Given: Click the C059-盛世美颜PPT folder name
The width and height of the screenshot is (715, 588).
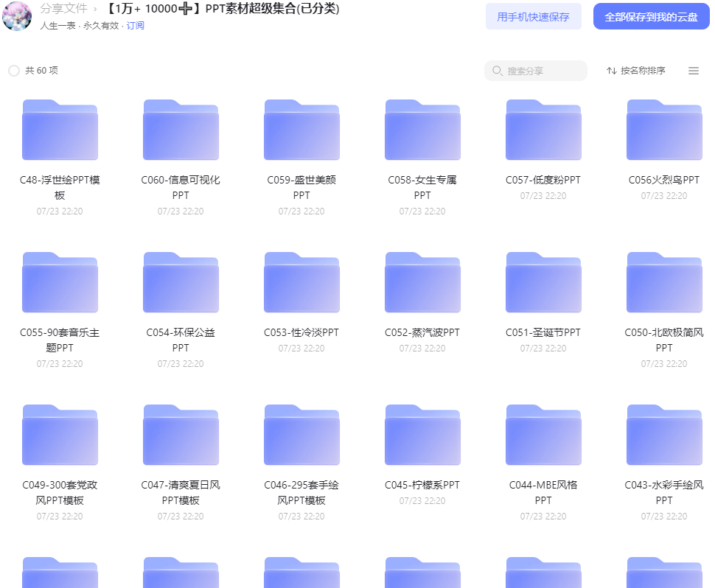Looking at the screenshot, I should pyautogui.click(x=301, y=187).
